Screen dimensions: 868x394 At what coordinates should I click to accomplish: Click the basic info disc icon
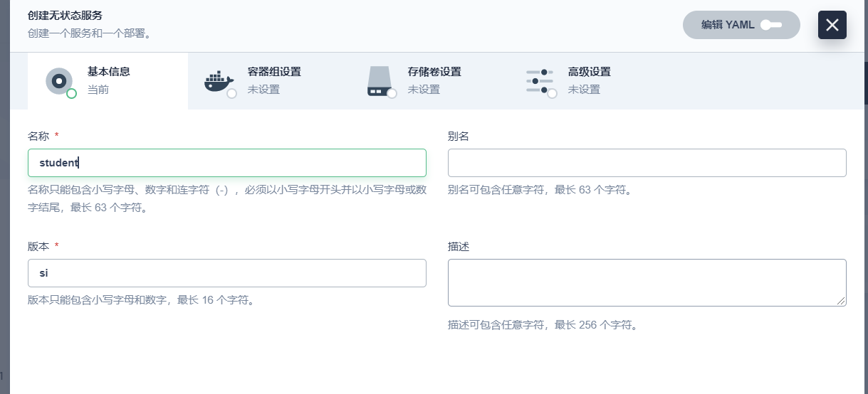pos(59,80)
